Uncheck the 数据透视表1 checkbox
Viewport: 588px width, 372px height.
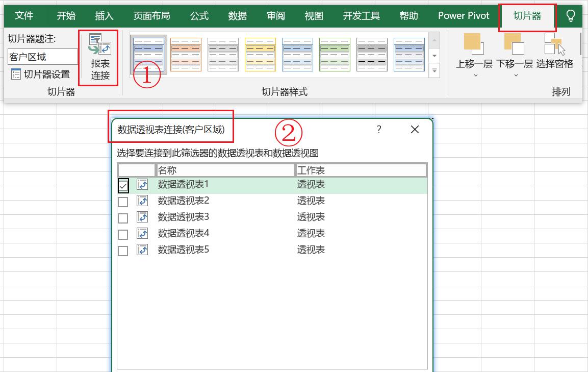123,185
